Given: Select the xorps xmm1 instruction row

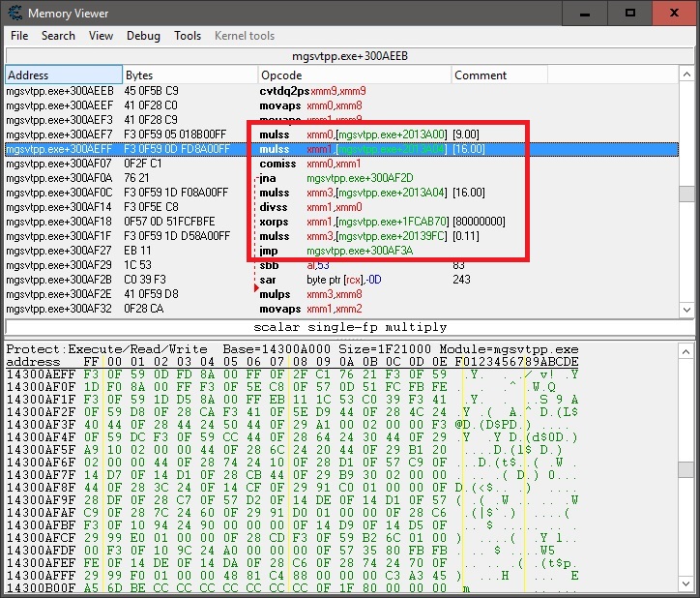Looking at the screenshot, I should click(342, 222).
